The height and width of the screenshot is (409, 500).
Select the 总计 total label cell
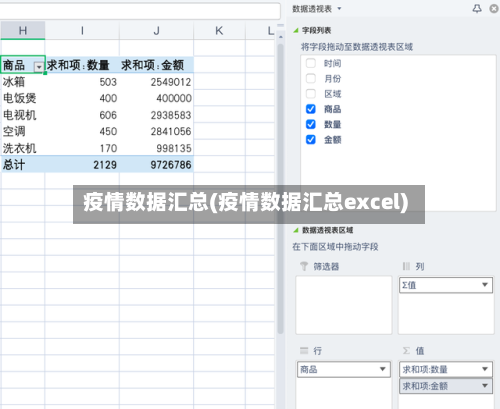(x=23, y=164)
